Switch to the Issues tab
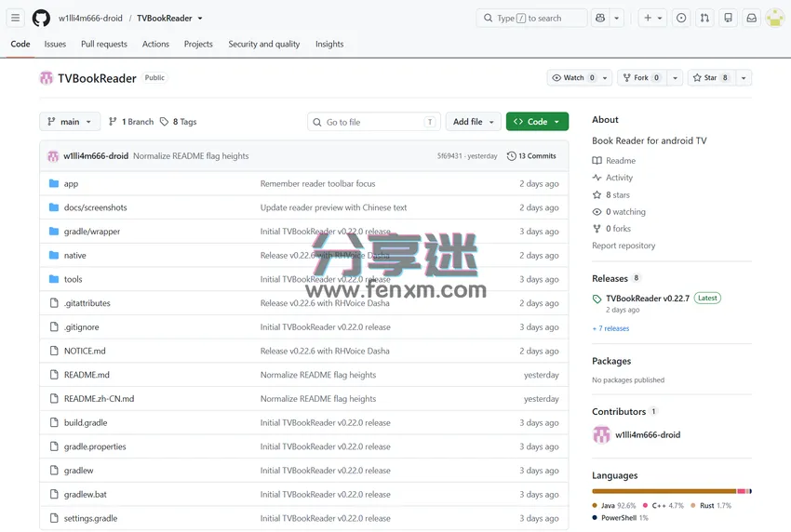This screenshot has width=791, height=532. pyautogui.click(x=55, y=44)
